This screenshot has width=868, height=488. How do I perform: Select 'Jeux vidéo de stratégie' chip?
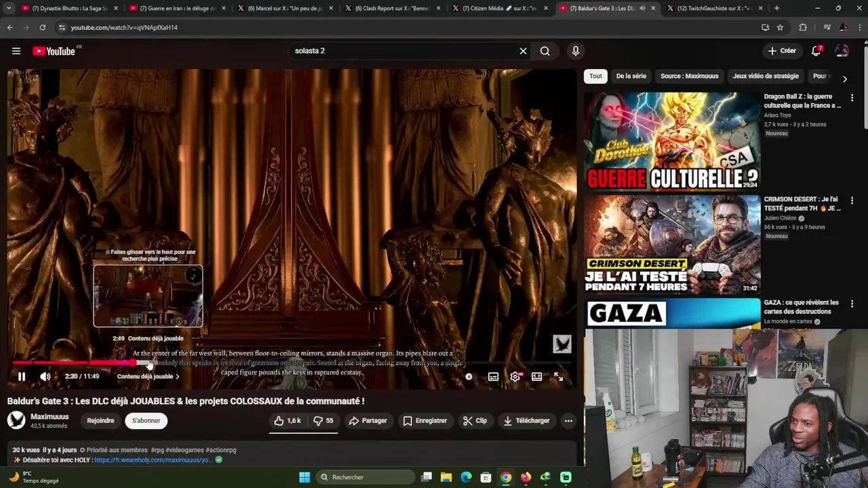[766, 76]
